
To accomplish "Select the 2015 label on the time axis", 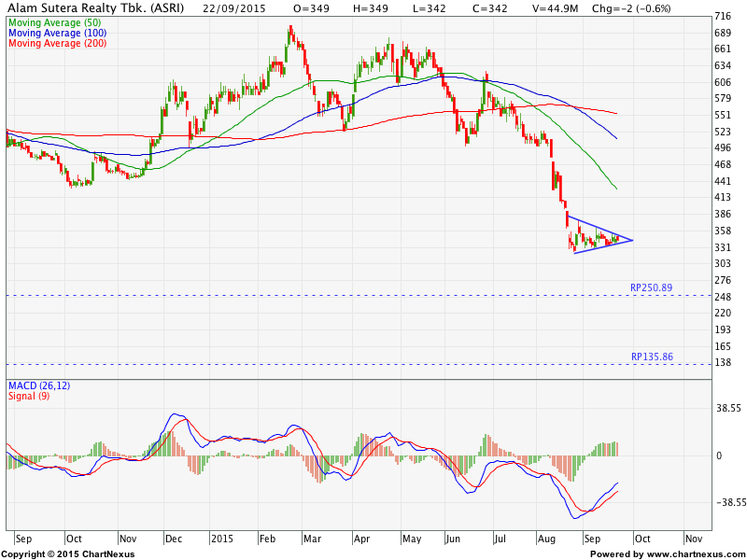I will (222, 539).
